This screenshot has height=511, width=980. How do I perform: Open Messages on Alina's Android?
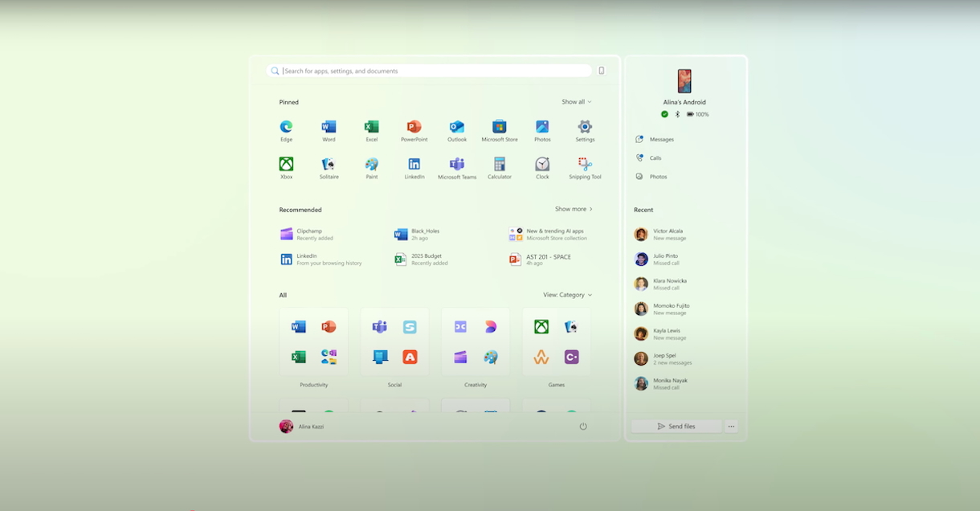coord(655,139)
